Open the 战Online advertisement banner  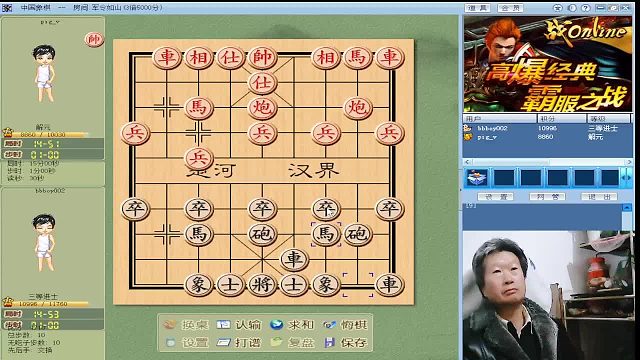[x=547, y=64]
